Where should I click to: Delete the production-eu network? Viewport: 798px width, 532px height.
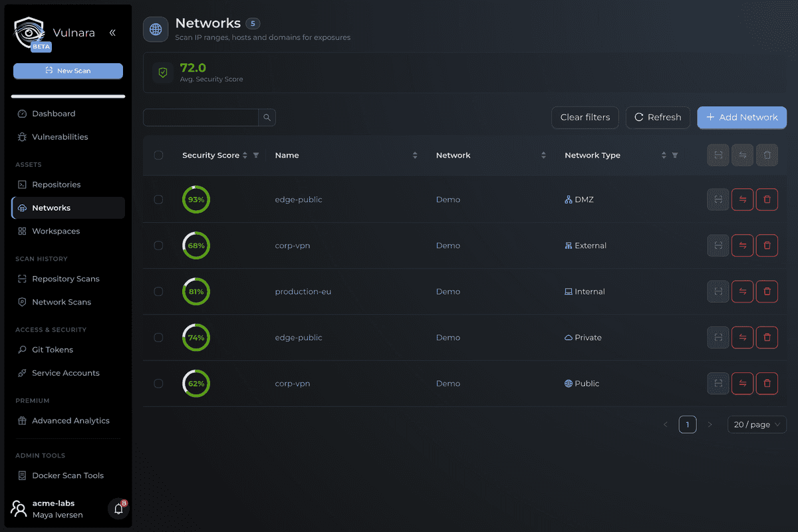(767, 291)
